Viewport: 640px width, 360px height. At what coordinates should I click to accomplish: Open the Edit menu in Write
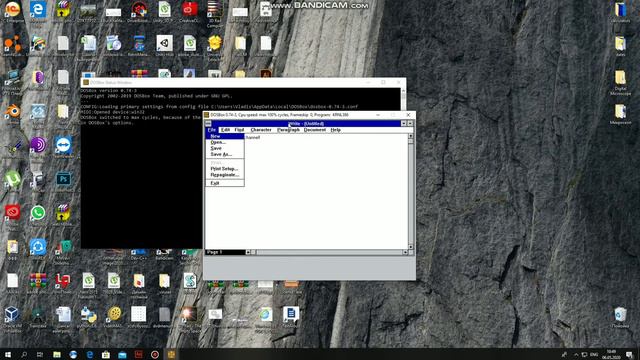coord(225,130)
